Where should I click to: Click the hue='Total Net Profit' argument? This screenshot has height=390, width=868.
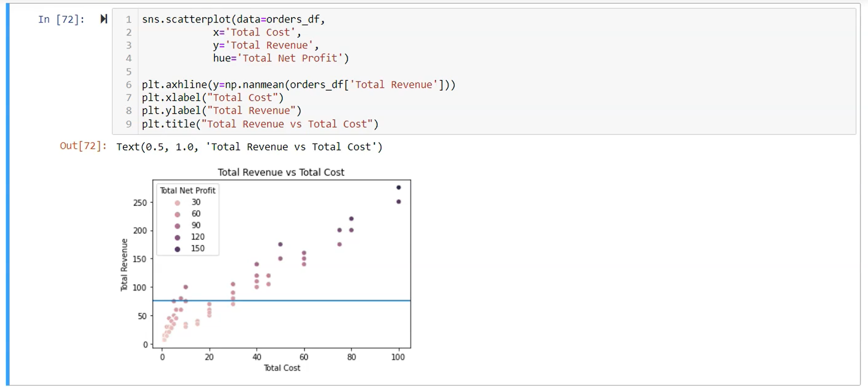(x=281, y=58)
